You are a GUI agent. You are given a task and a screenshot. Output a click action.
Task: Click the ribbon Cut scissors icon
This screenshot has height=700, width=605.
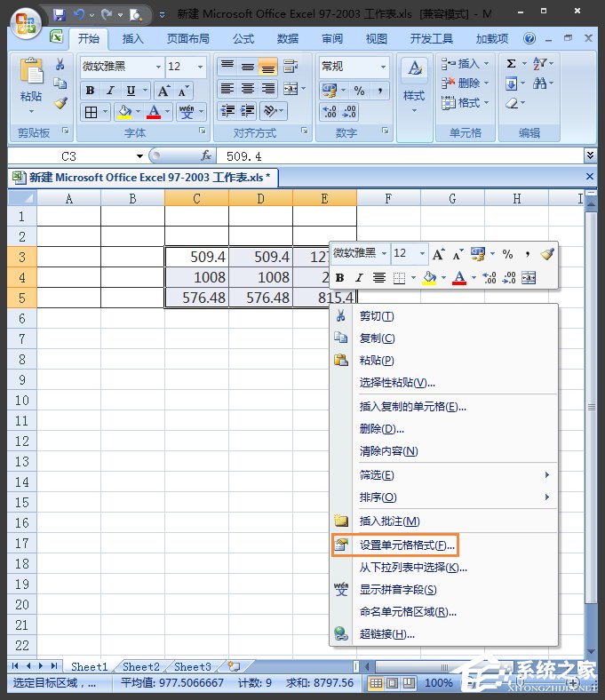(60, 64)
